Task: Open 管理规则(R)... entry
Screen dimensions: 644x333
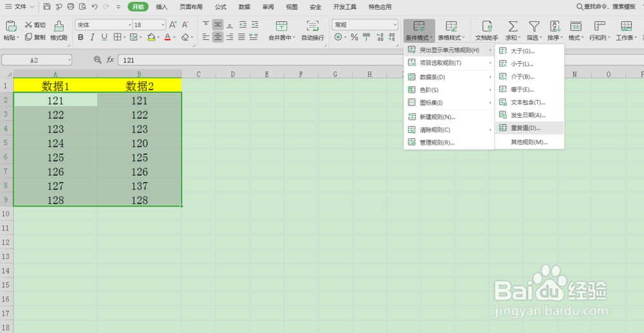Action: (450, 142)
